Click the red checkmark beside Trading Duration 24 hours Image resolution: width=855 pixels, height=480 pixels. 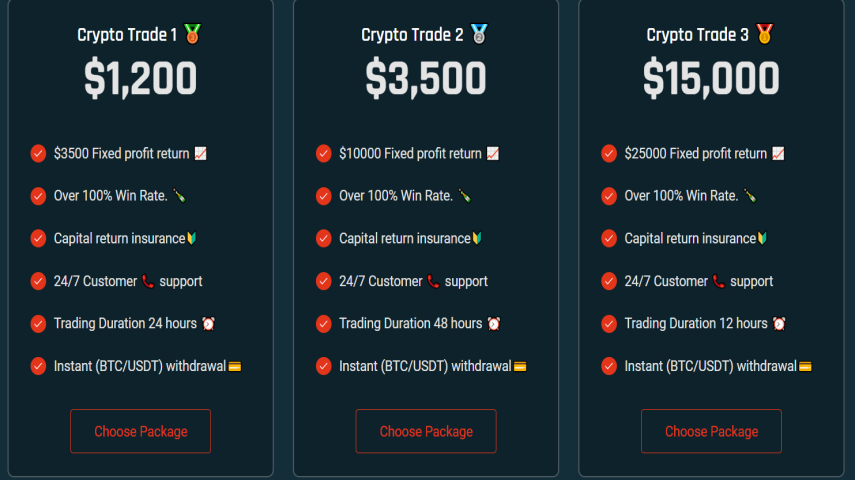click(x=38, y=323)
